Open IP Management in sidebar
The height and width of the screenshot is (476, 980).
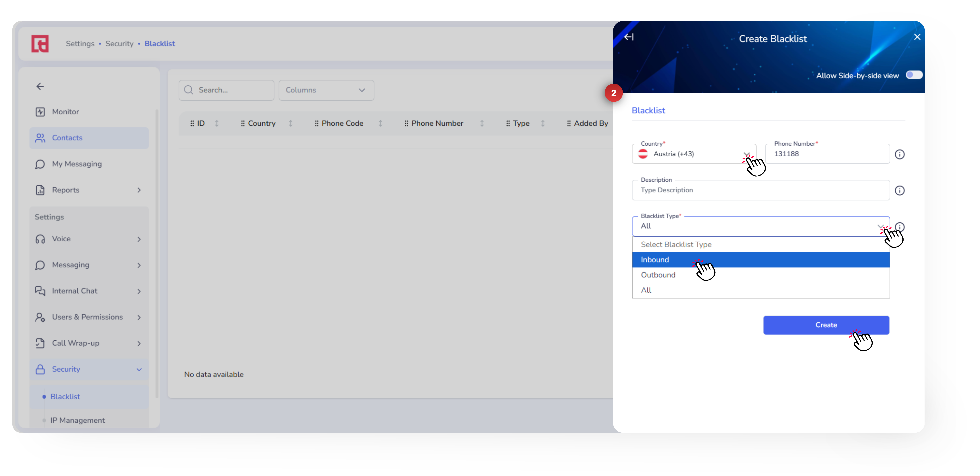tap(78, 420)
